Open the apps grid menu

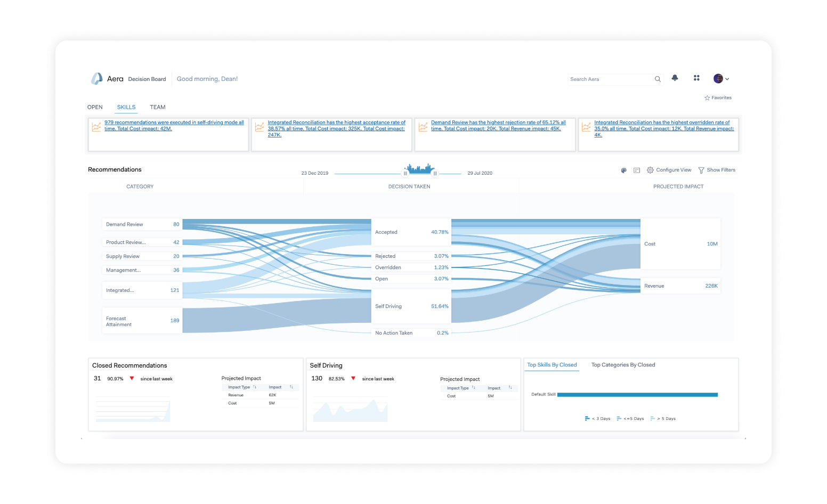pos(696,78)
